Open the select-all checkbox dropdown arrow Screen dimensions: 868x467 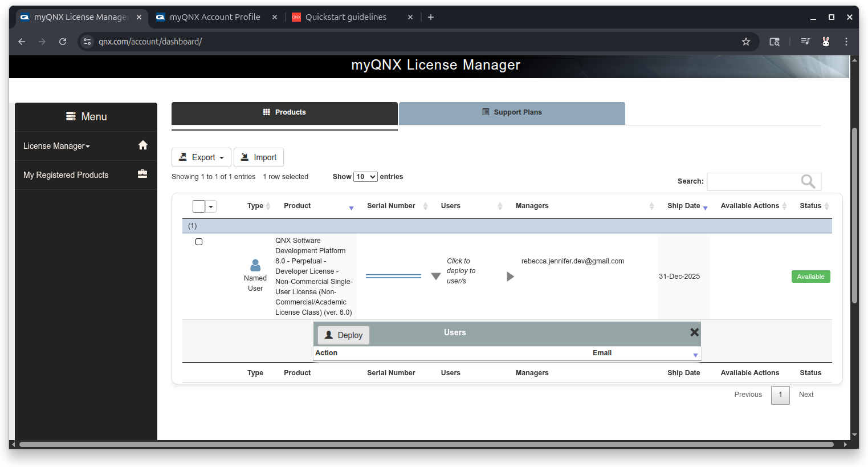(x=211, y=206)
